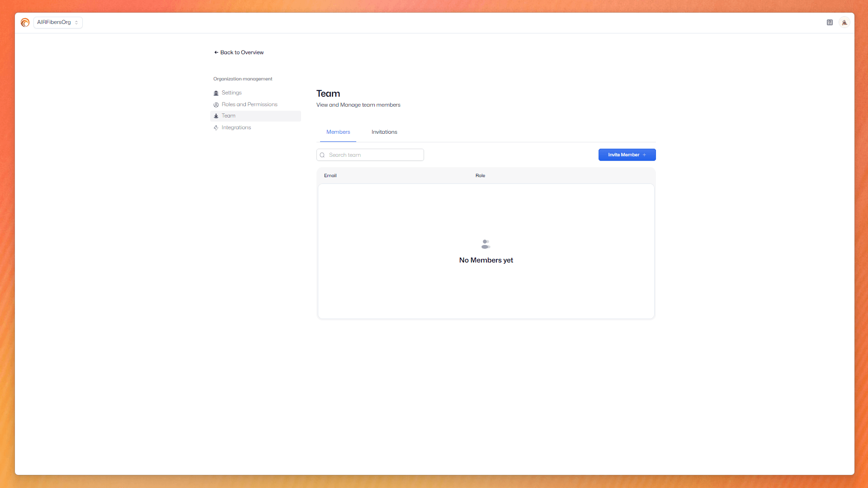Go to Back to Overview link

click(242, 52)
